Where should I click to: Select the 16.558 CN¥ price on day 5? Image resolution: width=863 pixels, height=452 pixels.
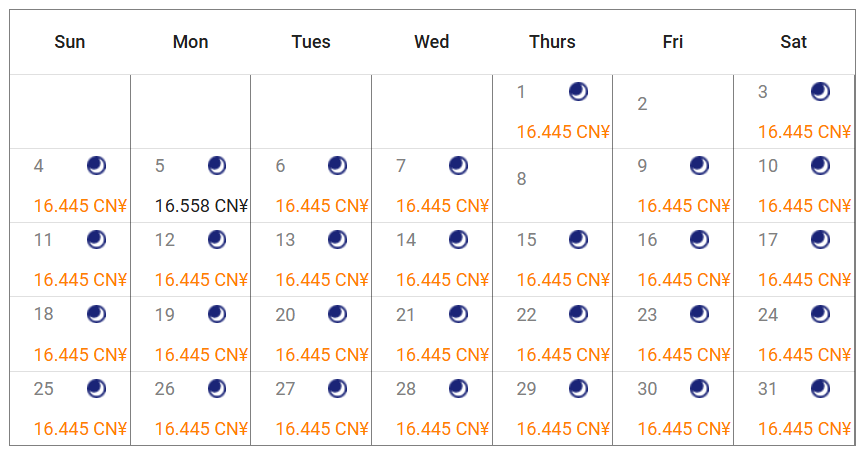(x=201, y=206)
